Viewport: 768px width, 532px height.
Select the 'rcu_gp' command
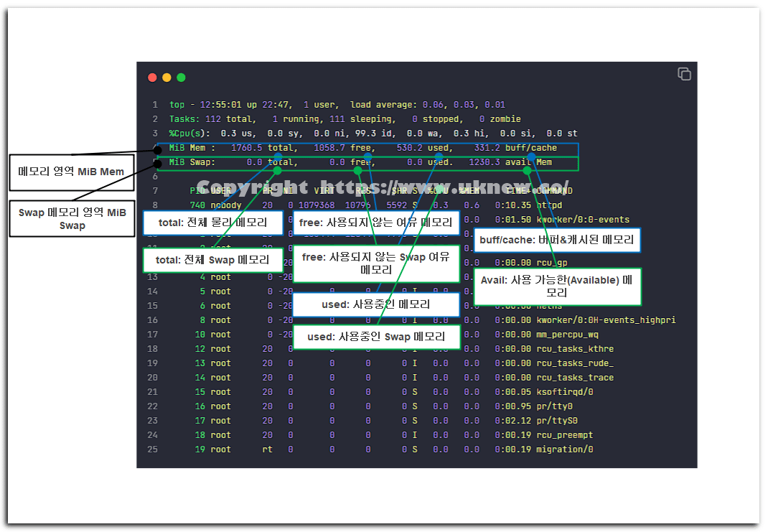click(x=551, y=263)
